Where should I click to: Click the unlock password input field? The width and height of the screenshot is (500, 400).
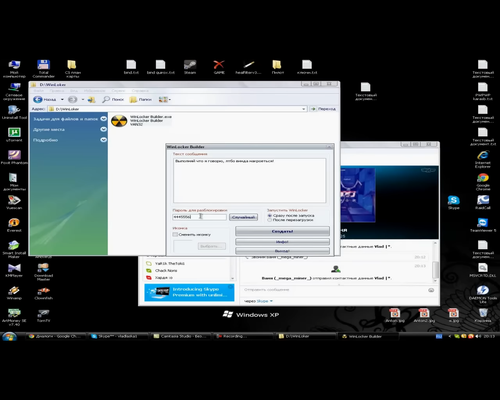pyautogui.click(x=199, y=217)
